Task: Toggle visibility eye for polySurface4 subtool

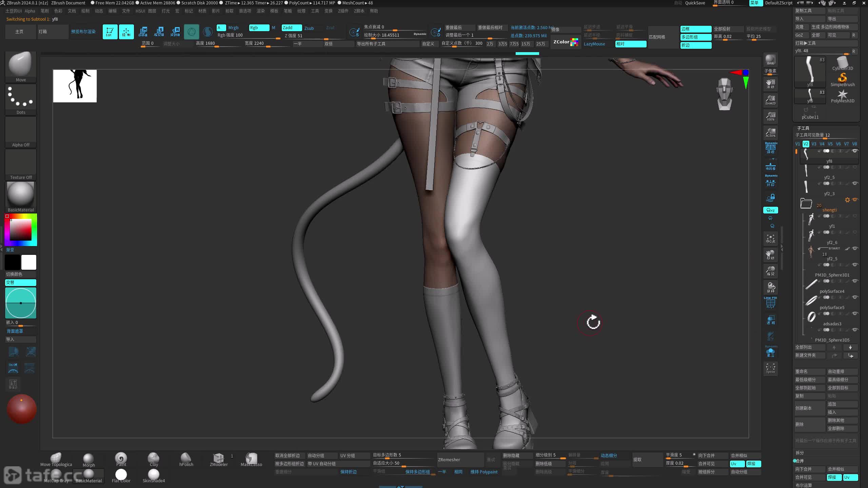Action: click(x=855, y=281)
